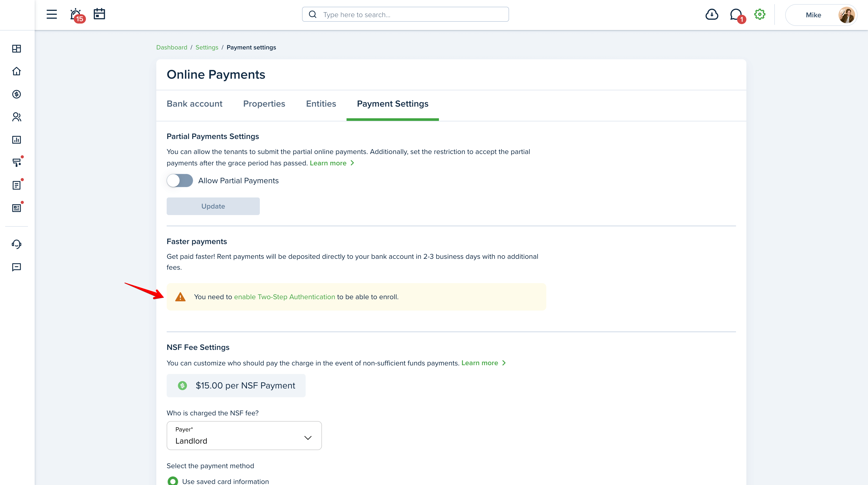The width and height of the screenshot is (868, 485).
Task: Click the cloud download icon
Action: point(712,14)
